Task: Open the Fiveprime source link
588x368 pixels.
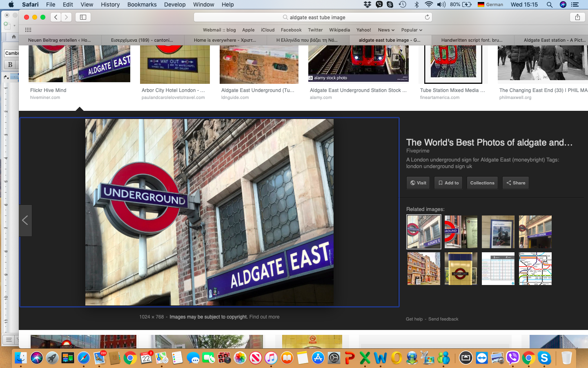Action: (418, 151)
